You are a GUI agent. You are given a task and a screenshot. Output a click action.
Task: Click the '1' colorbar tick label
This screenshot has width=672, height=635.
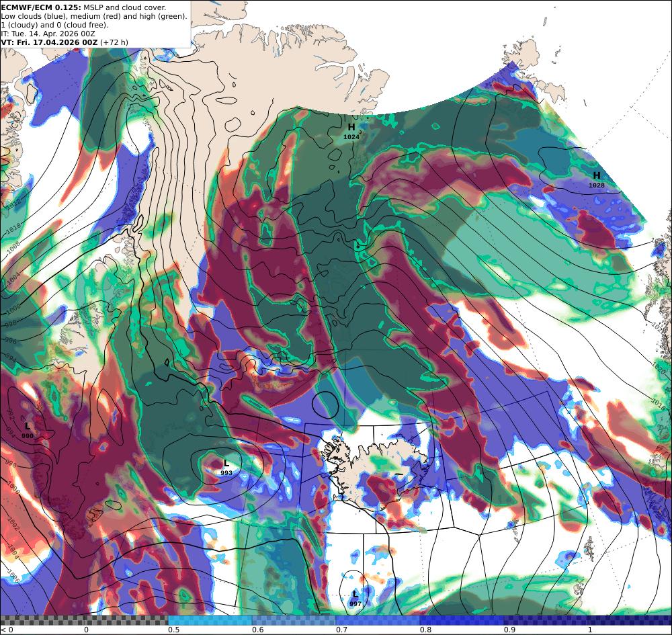point(590,630)
